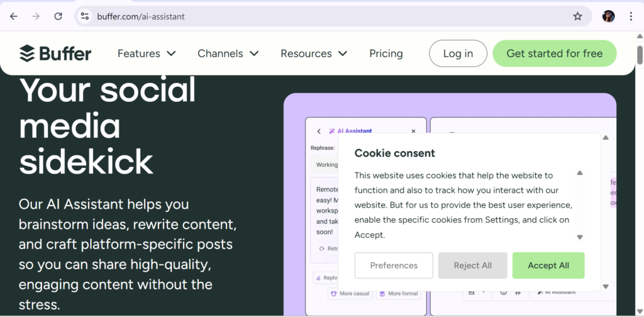This screenshot has width=644, height=317.
Task: Accept all cookies
Action: click(548, 265)
